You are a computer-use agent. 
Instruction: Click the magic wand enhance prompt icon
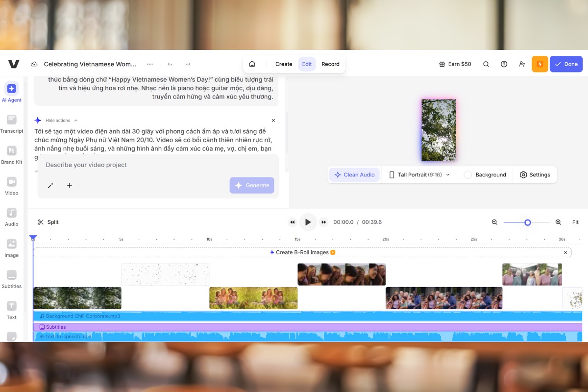point(50,186)
